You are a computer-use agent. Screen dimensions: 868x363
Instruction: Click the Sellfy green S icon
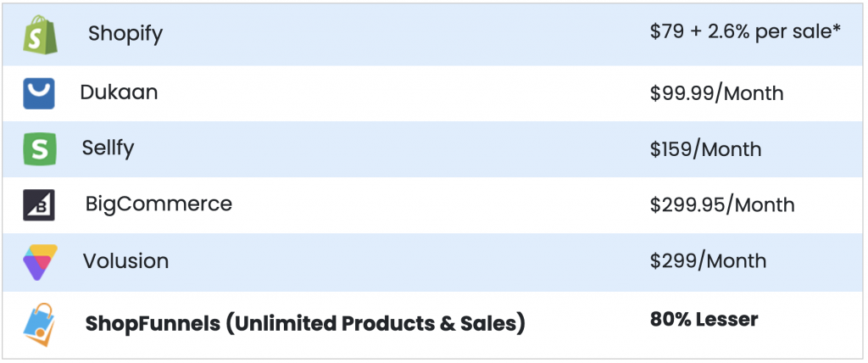coord(40,149)
